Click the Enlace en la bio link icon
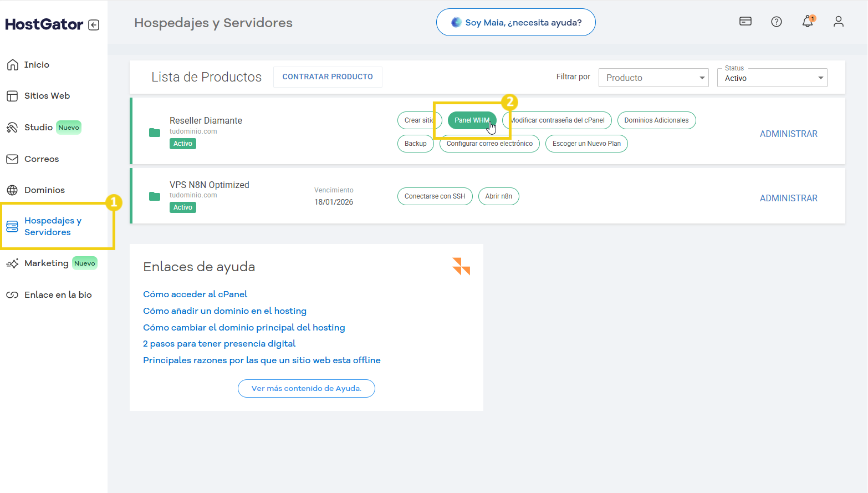868x493 pixels. pos(12,295)
